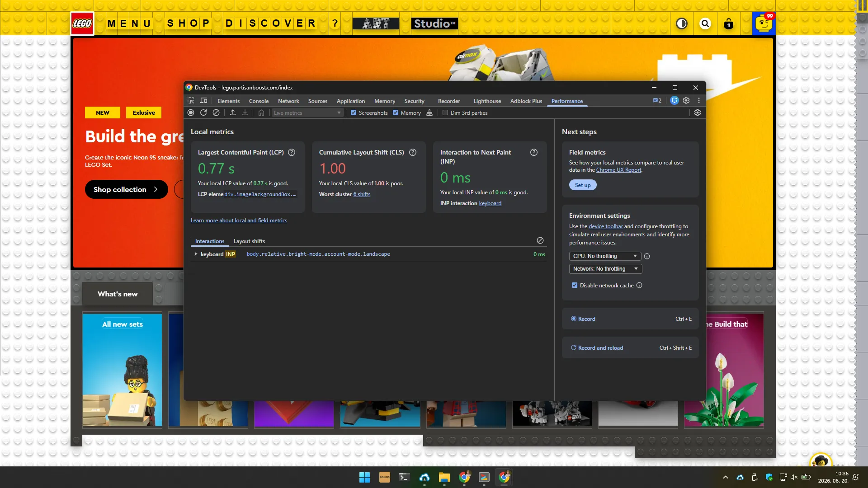Open the Network tab

[288, 101]
